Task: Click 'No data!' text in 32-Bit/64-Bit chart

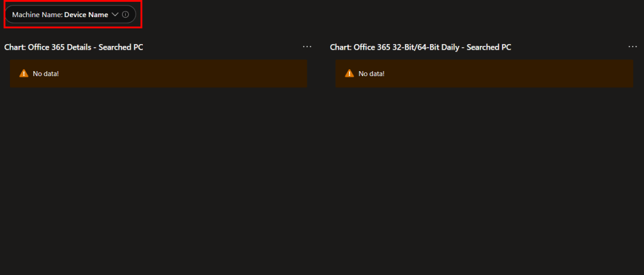Action: point(372,74)
